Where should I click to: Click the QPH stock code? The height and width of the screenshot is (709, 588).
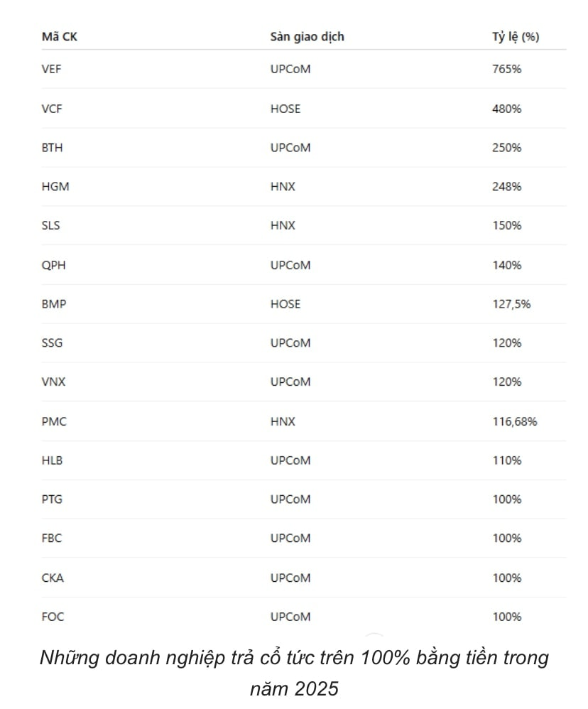pos(54,265)
